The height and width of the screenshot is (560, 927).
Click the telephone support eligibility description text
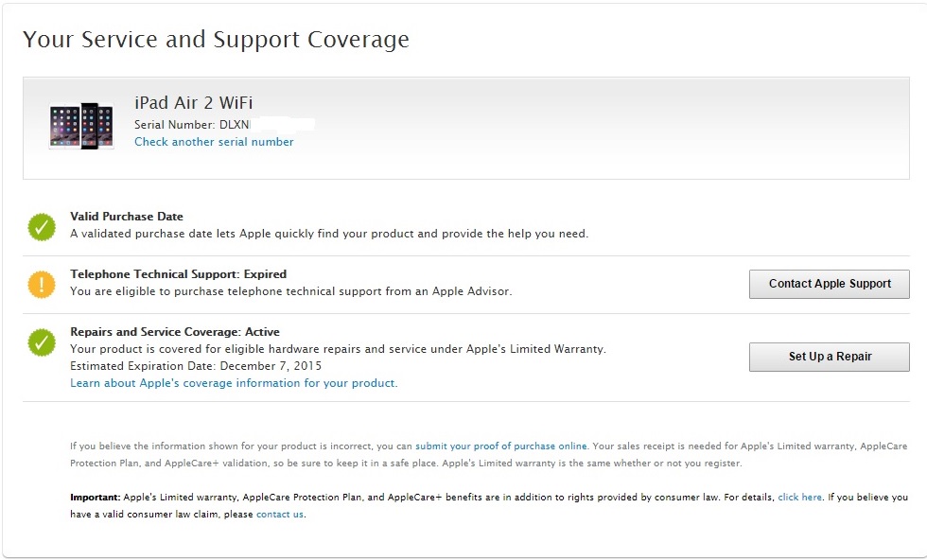[x=290, y=291]
